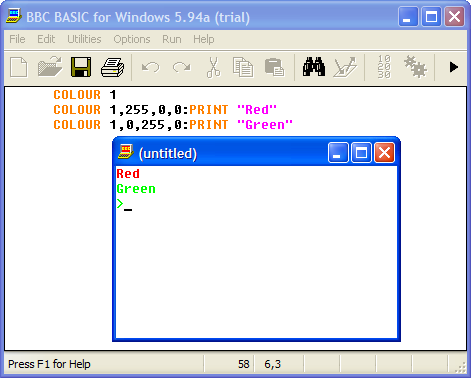This screenshot has width=471, height=378.
Task: Click the prompt cursor in the output window
Action: click(x=128, y=210)
